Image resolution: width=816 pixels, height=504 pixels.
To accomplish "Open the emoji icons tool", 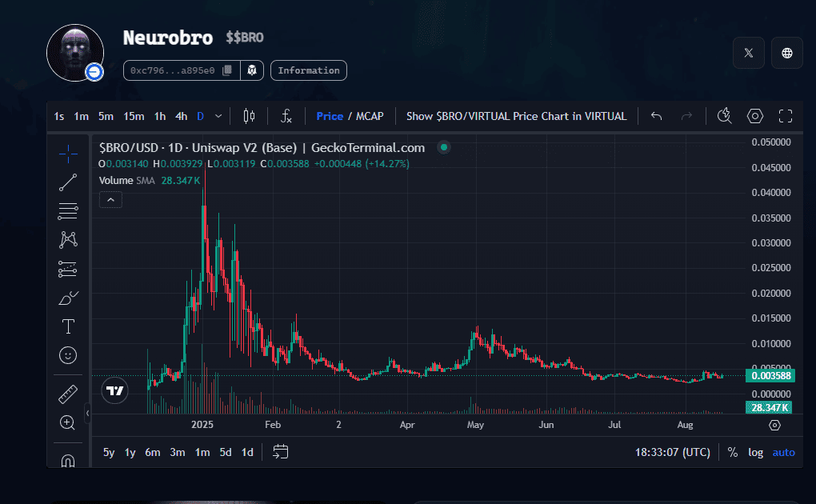I will [68, 354].
